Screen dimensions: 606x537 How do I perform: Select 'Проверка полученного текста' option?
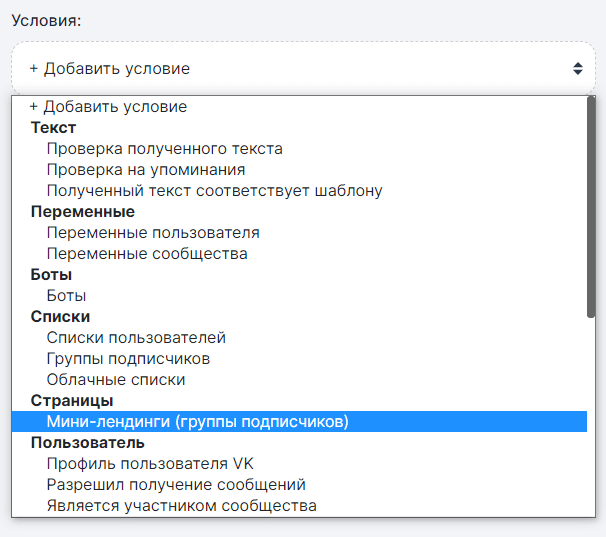(x=164, y=149)
